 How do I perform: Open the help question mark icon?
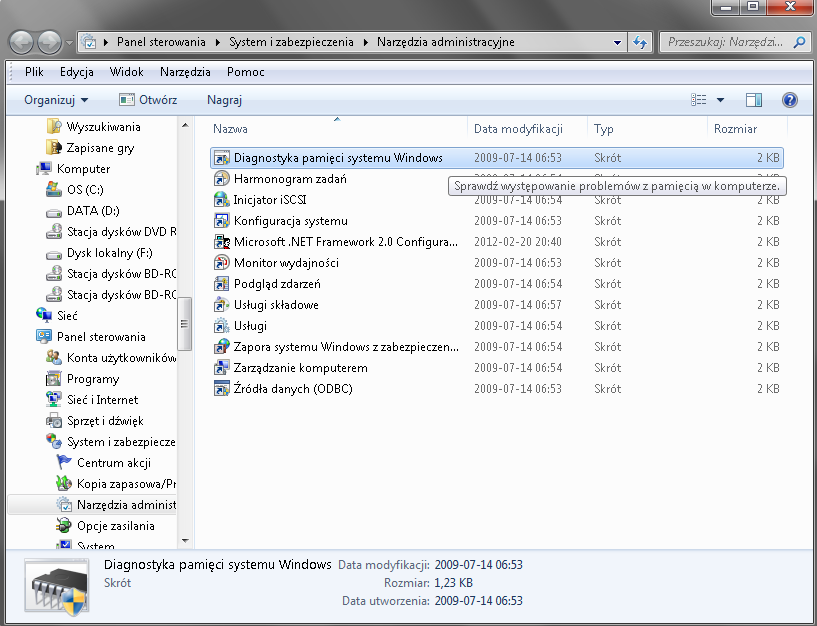pyautogui.click(x=789, y=100)
